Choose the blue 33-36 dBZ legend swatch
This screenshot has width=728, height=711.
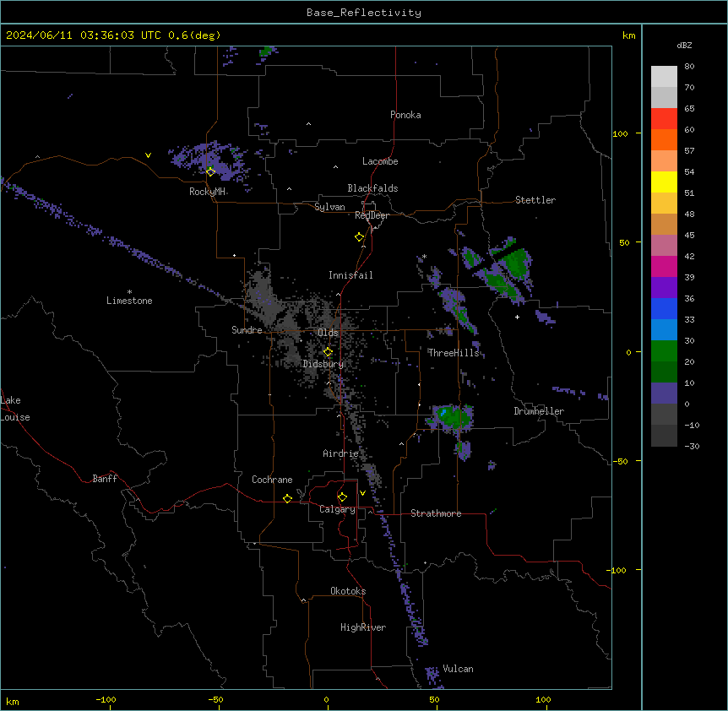pos(664,309)
